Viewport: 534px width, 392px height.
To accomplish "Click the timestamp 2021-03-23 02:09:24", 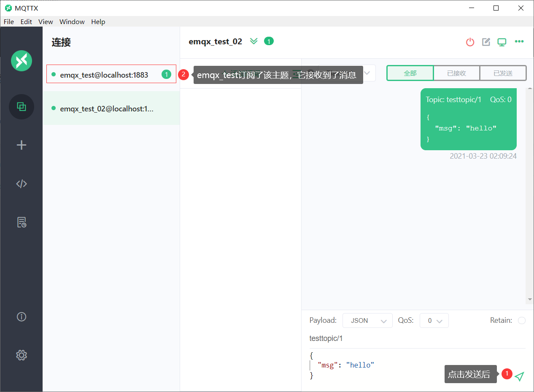I will [483, 156].
